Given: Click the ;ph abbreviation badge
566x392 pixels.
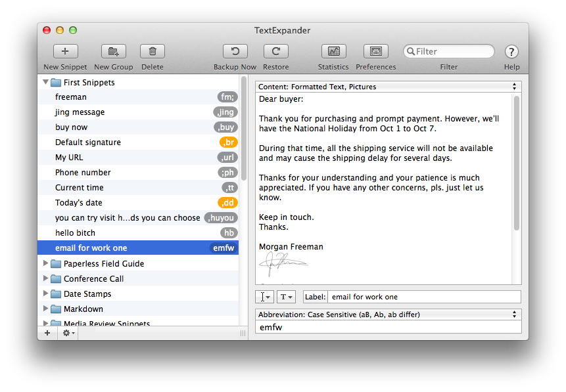Looking at the screenshot, I should click(x=227, y=173).
